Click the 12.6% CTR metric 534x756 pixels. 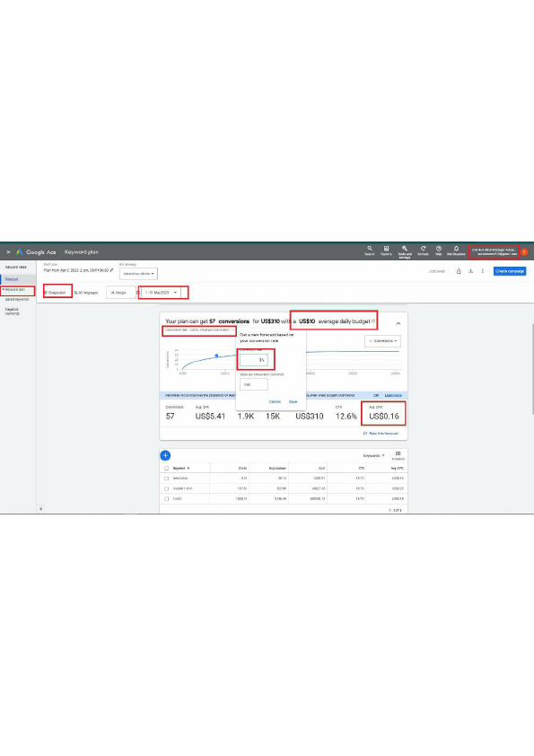coord(346,416)
